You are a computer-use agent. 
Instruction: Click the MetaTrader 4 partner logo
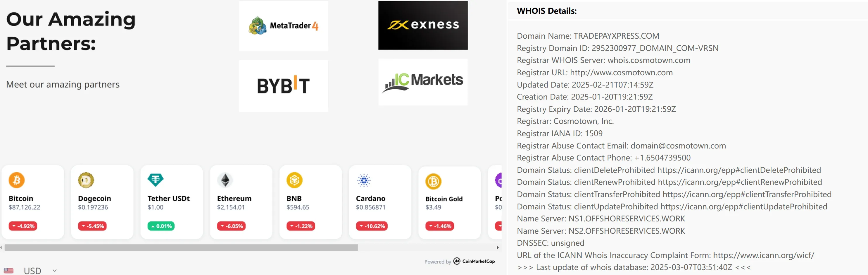click(x=283, y=26)
